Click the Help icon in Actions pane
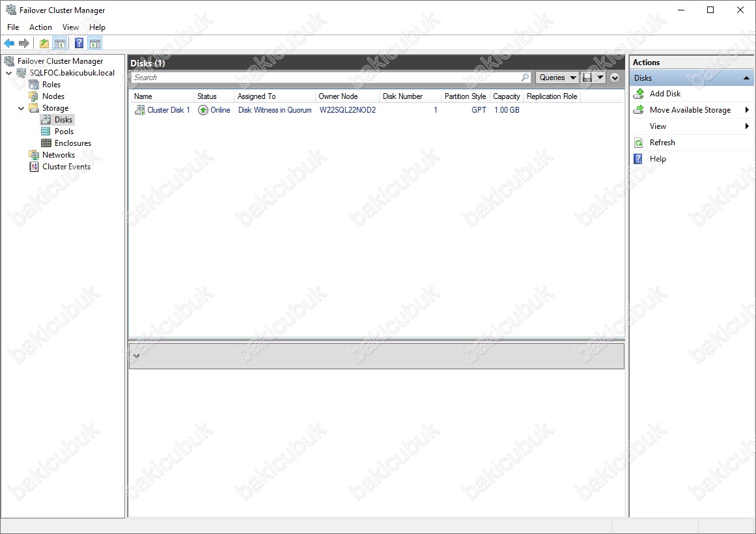Image resolution: width=756 pixels, height=534 pixels. 638,159
